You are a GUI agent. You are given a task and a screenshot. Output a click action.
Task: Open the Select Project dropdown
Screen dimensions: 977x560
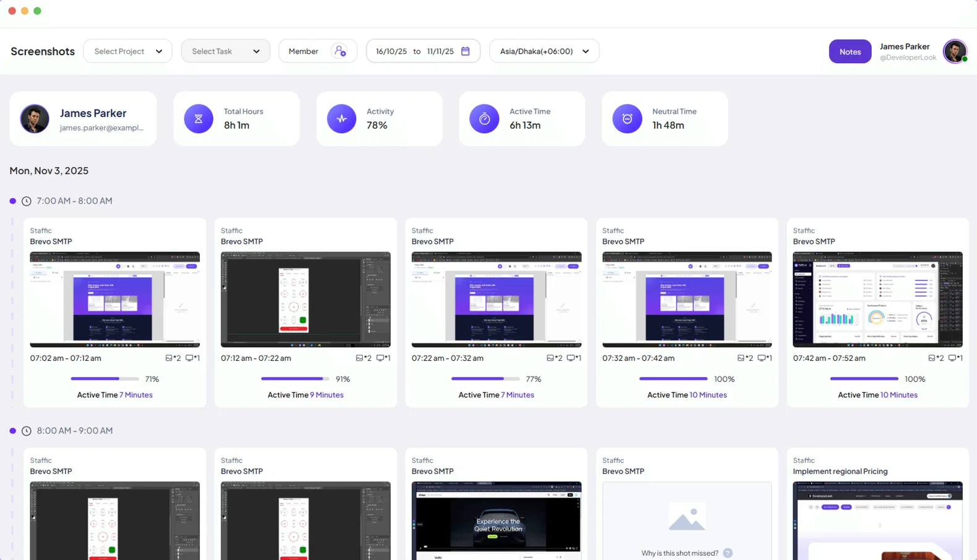tap(128, 51)
